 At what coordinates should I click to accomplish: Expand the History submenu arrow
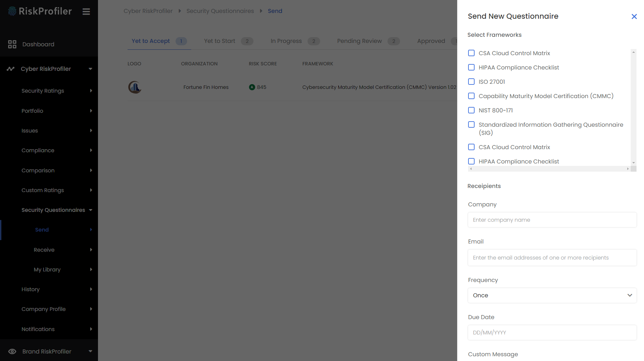point(91,289)
